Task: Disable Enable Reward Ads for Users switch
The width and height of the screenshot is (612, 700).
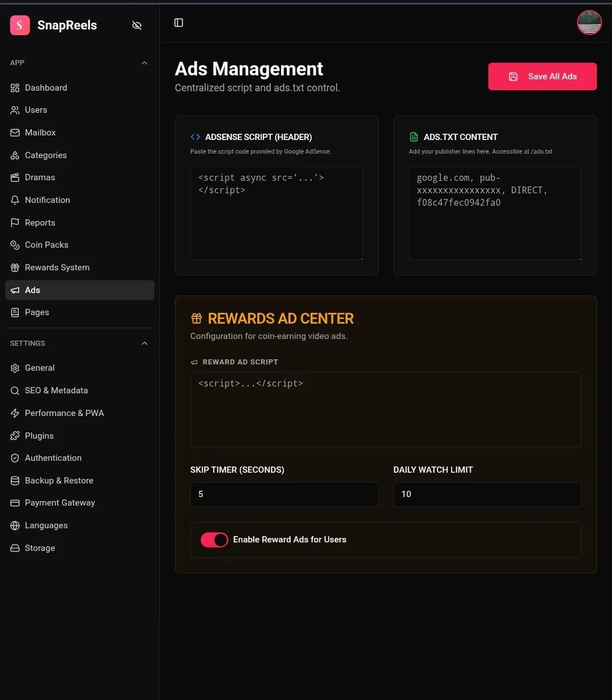Action: [214, 540]
